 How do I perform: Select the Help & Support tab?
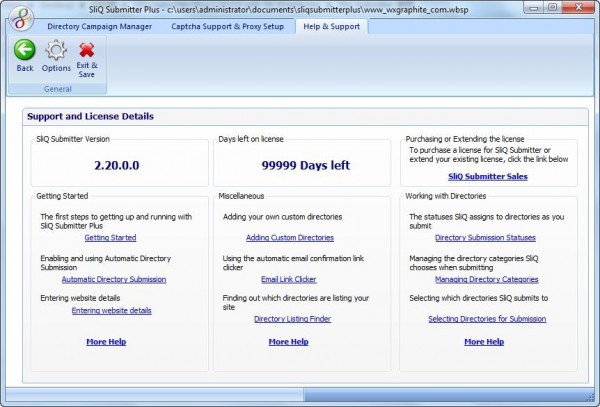tap(331, 26)
